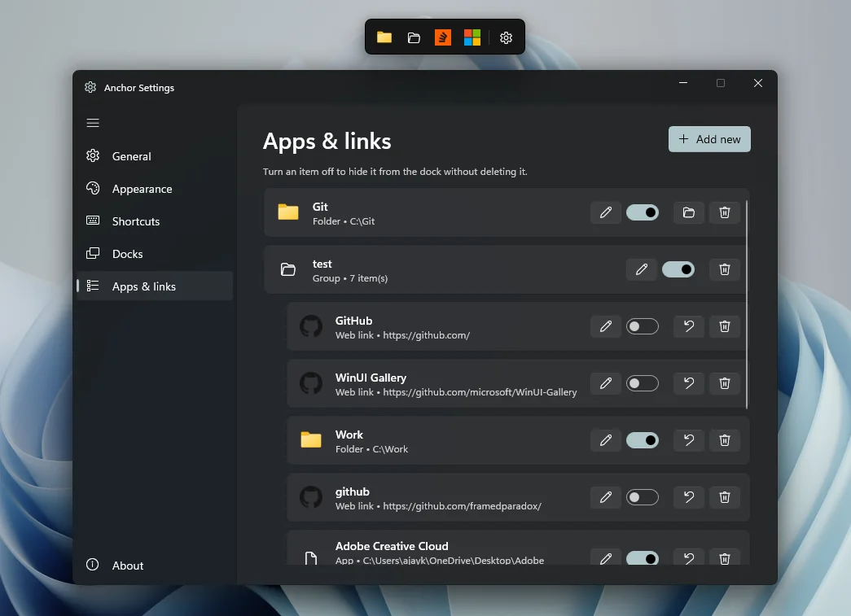
Task: Enable the GitHub web link toggle
Action: (x=642, y=326)
